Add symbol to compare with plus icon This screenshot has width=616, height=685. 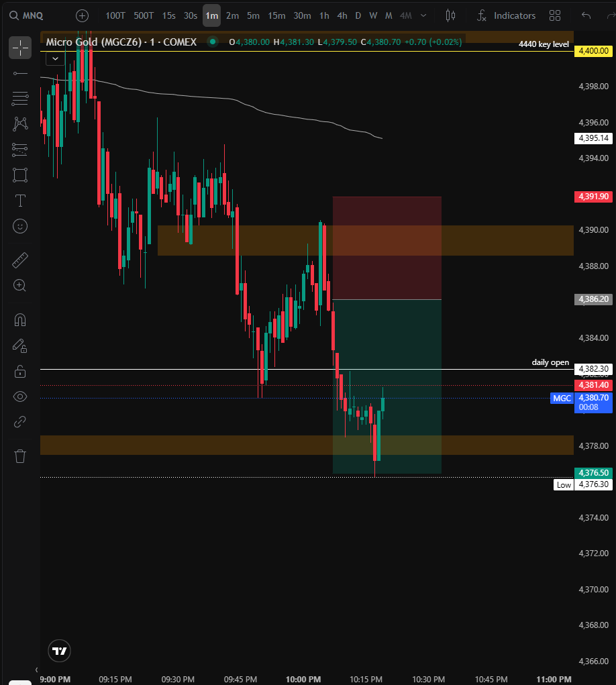point(82,15)
